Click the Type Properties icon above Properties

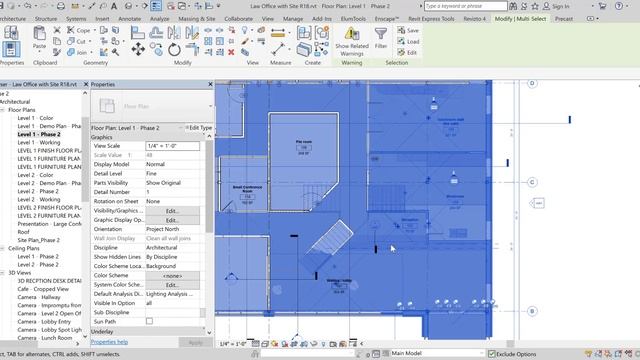pyautogui.click(x=11, y=32)
